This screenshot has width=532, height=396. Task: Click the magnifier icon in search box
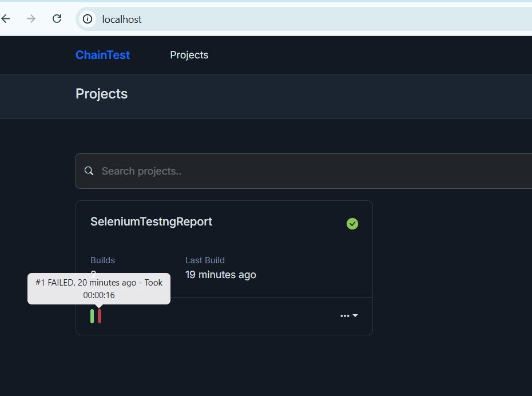89,171
